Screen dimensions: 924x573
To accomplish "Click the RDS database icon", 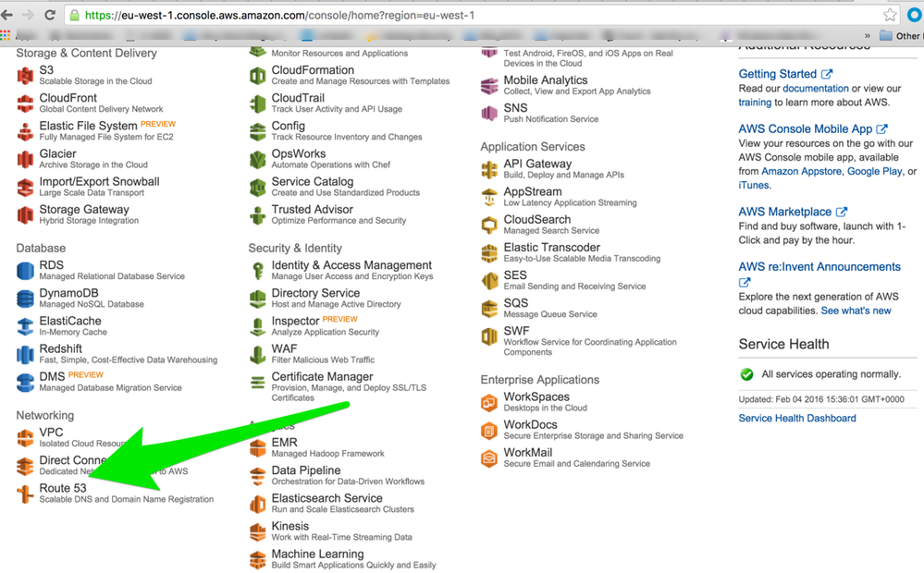I will (25, 270).
